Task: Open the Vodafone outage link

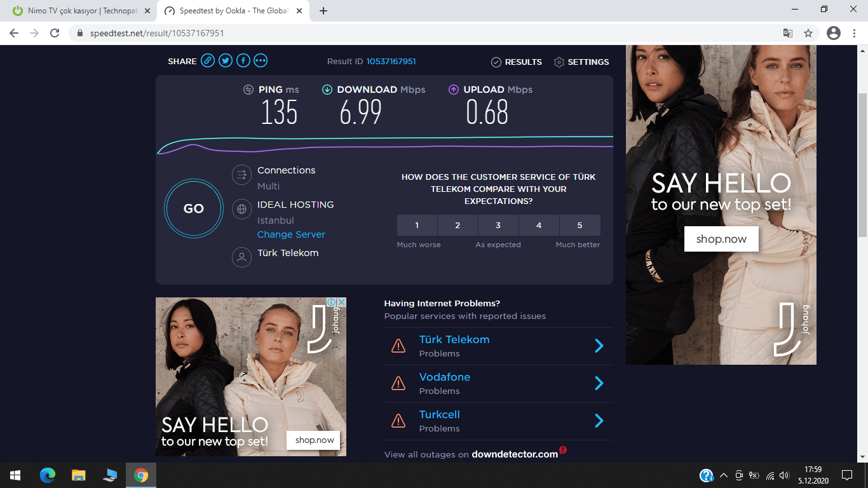Action: (445, 377)
